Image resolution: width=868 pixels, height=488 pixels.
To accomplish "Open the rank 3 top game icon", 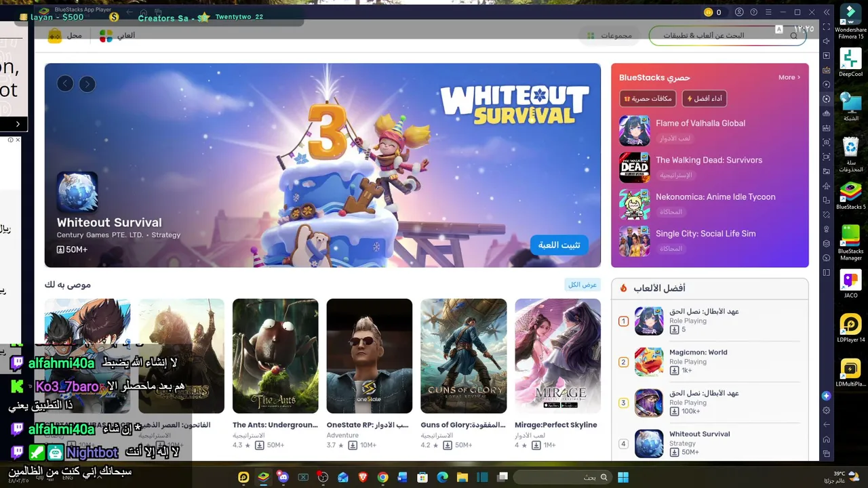I will [x=649, y=403].
